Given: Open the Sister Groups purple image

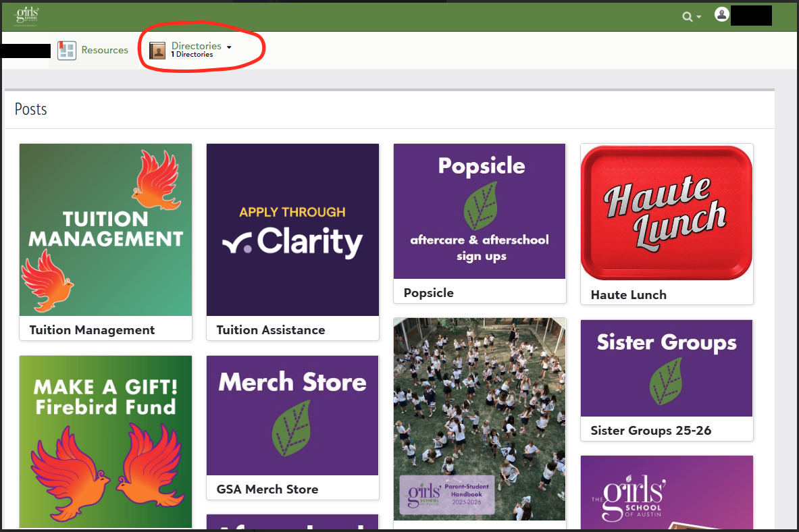Looking at the screenshot, I should (x=667, y=368).
